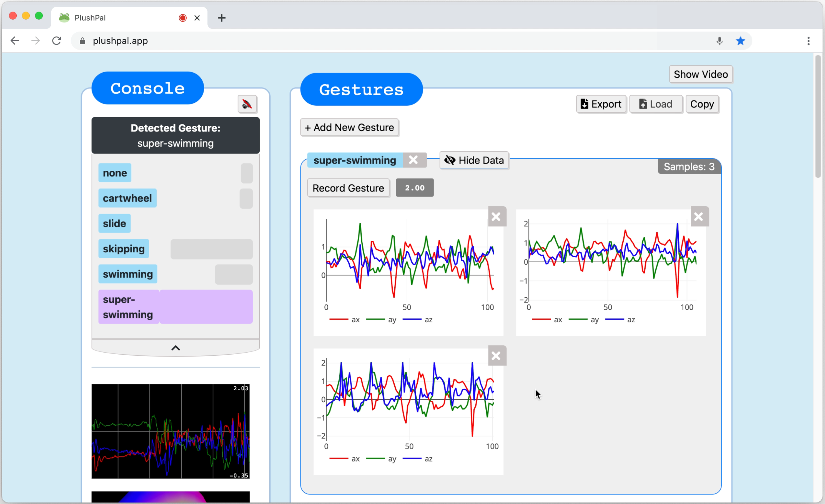This screenshot has height=504, width=825.
Task: Select the PlushPal browser tab
Action: (129, 18)
